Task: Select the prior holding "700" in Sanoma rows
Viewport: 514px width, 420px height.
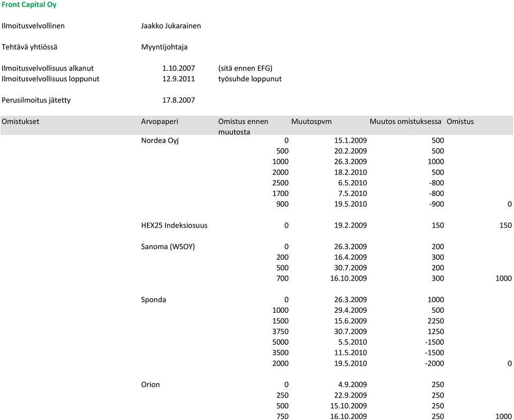Action: (x=282, y=279)
